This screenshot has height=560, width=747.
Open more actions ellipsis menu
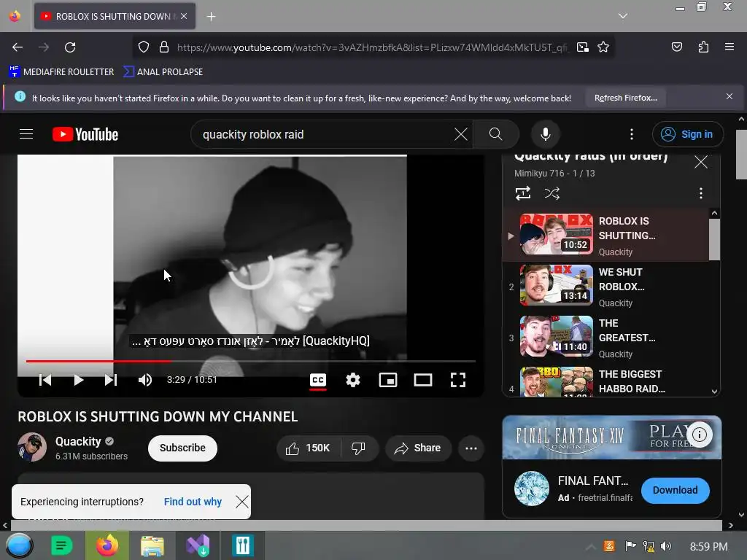coord(471,448)
